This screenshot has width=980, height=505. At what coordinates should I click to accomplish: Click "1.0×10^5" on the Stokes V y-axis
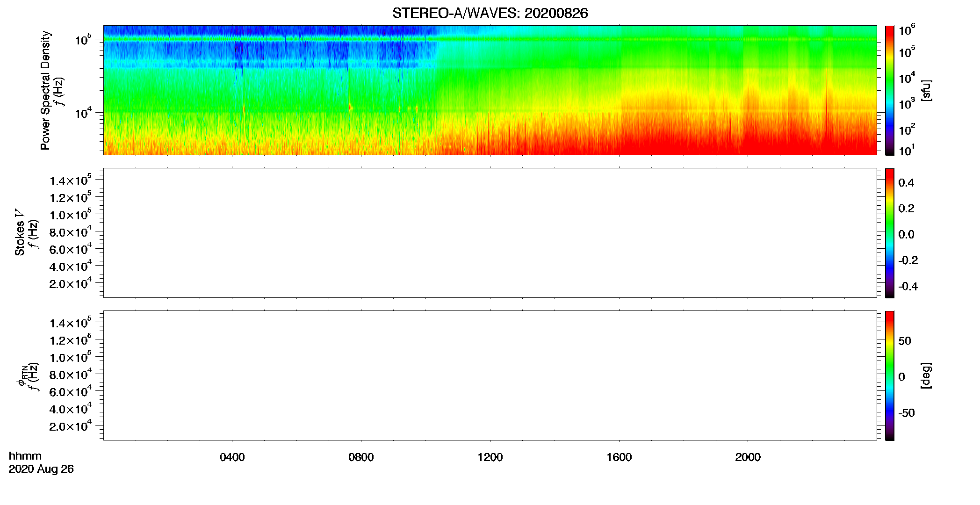point(71,215)
